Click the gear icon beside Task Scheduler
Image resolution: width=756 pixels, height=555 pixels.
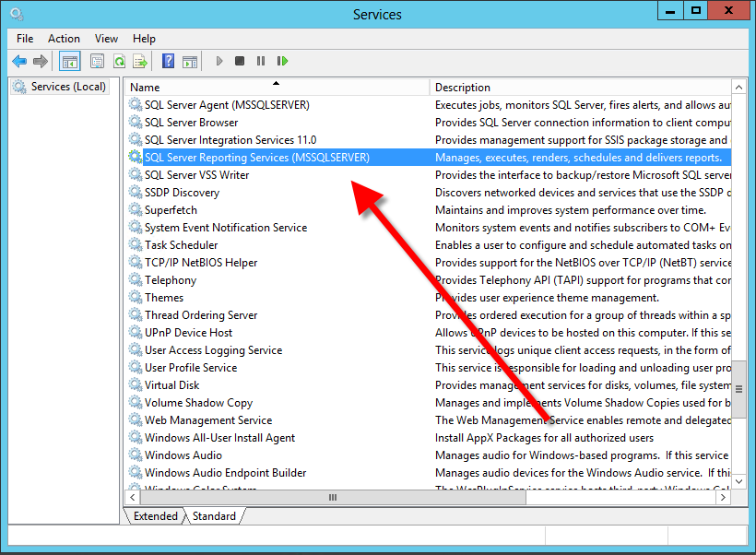pos(136,244)
